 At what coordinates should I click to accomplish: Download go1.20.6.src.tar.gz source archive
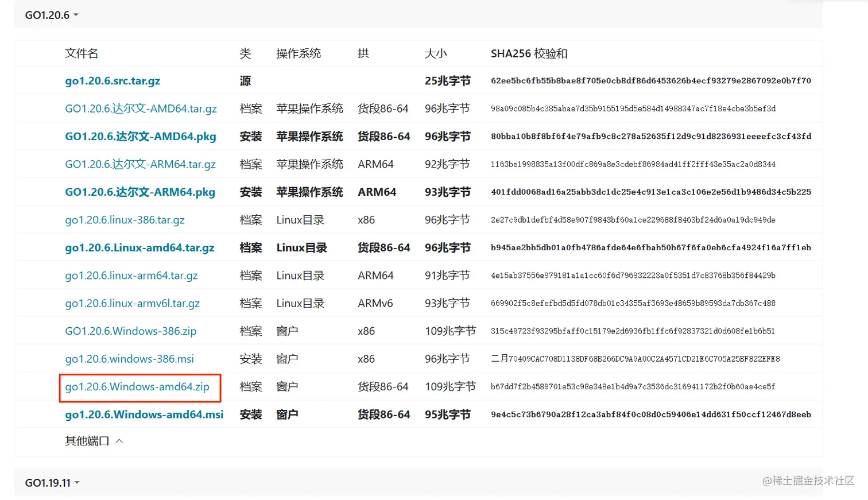pos(113,81)
